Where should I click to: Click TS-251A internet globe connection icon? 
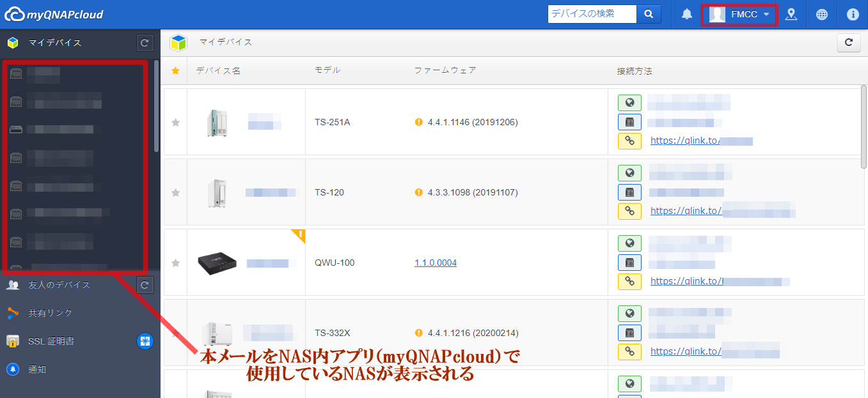coord(629,103)
